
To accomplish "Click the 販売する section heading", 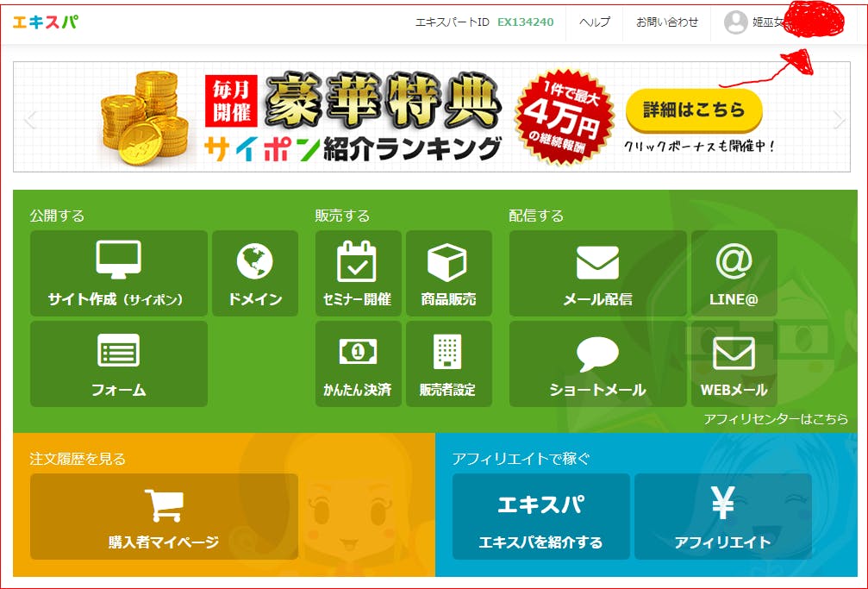I will point(342,216).
